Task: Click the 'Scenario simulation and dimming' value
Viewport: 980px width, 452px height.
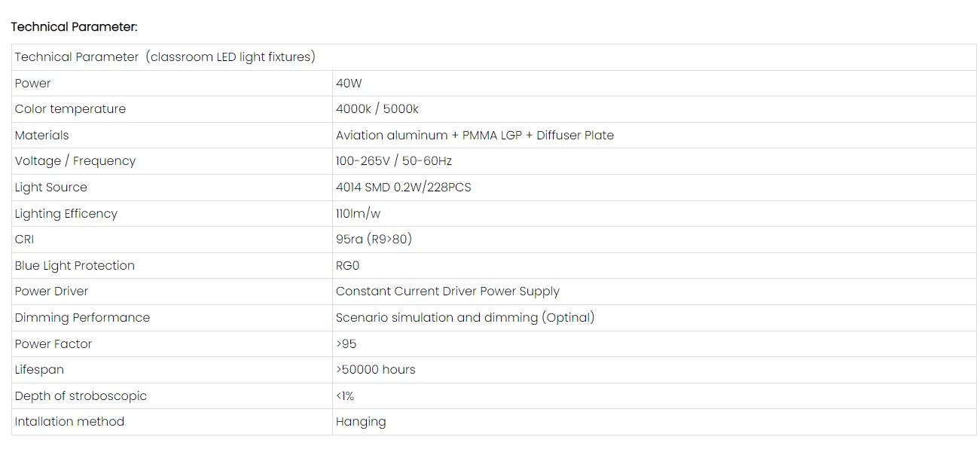Action: point(465,318)
